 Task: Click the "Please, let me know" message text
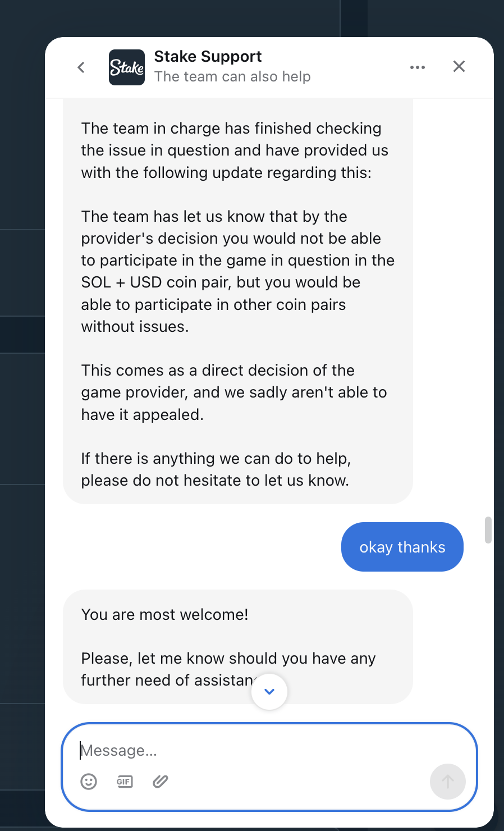(228, 658)
